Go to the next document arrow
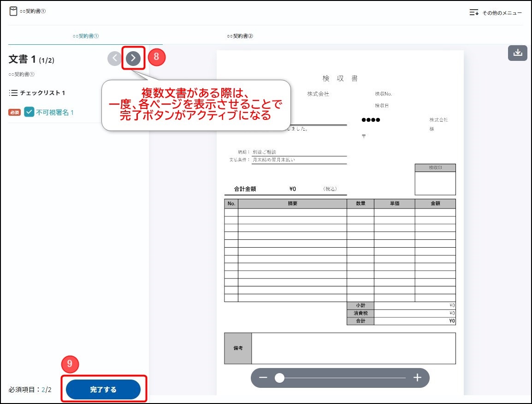The image size is (532, 404). click(133, 58)
